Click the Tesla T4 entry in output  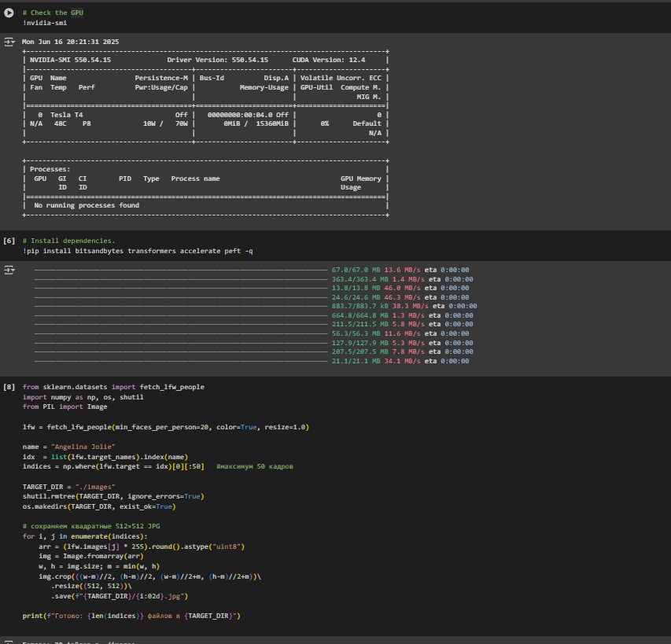click(66, 115)
